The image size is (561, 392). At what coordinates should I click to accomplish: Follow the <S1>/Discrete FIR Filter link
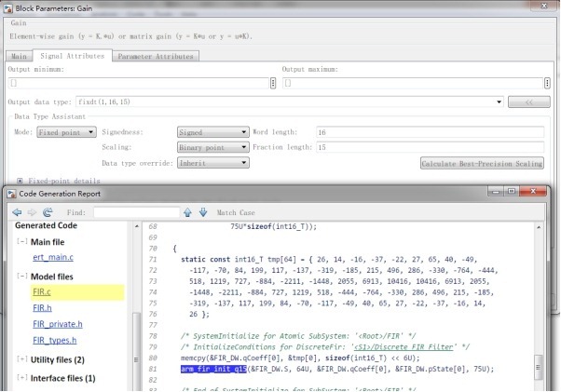[404, 346]
